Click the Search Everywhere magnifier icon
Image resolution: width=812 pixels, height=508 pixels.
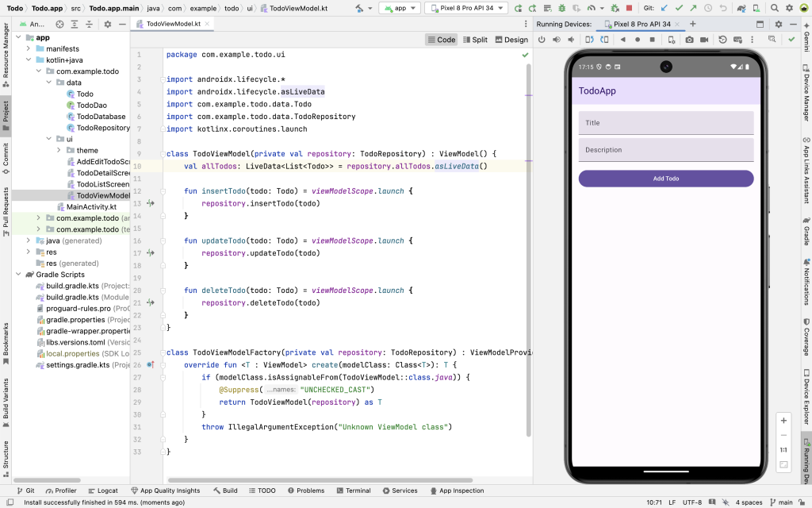774,8
